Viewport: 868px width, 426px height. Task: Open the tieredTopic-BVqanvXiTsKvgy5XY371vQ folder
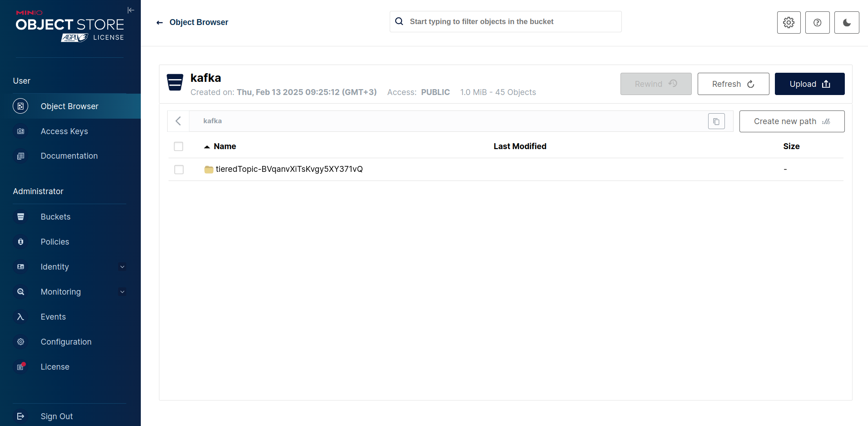click(289, 169)
